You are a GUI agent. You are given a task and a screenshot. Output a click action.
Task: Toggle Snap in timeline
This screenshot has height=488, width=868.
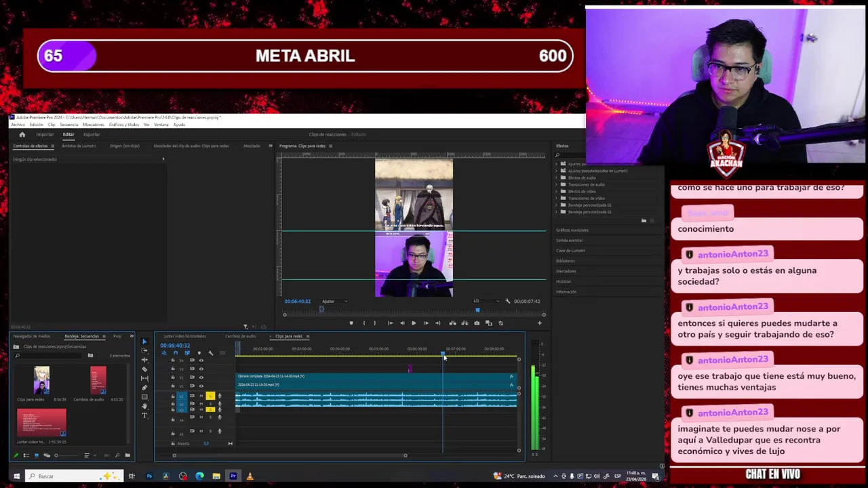[x=175, y=353]
